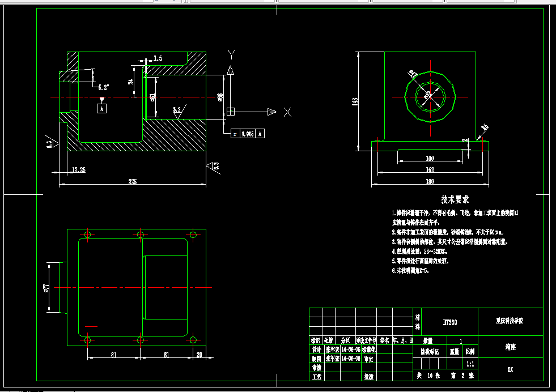Select technical requirement line 4 about 28~32HRC
556x392 pixels.
[x=420, y=252]
